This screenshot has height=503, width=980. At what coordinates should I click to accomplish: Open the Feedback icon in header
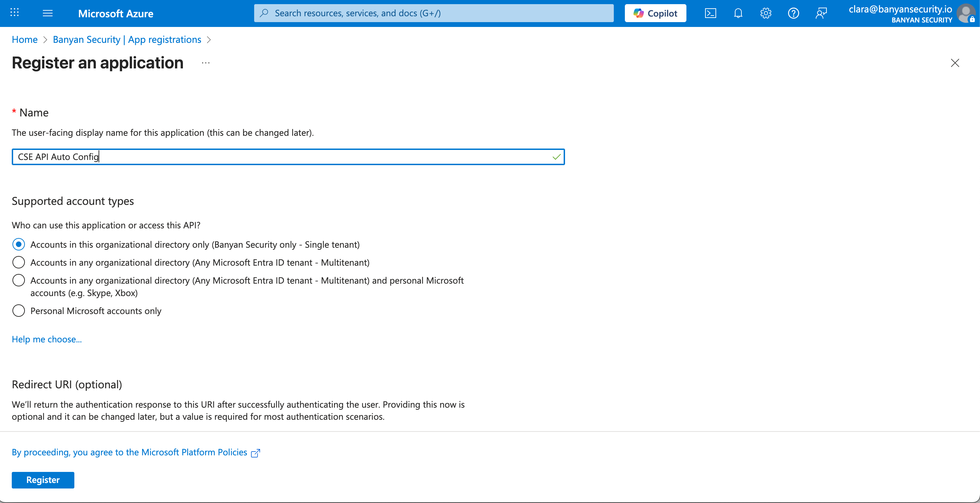821,13
